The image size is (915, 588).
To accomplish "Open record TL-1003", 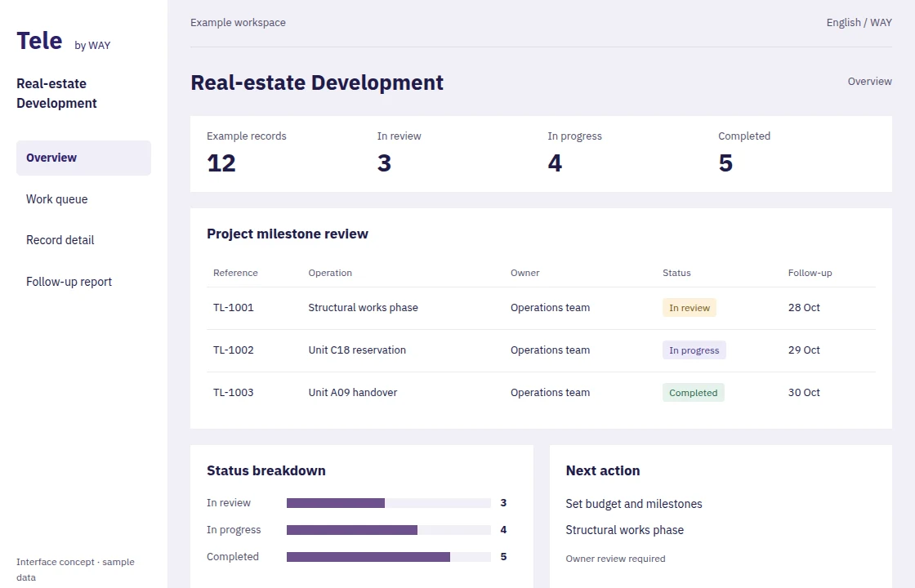I will [x=234, y=393].
